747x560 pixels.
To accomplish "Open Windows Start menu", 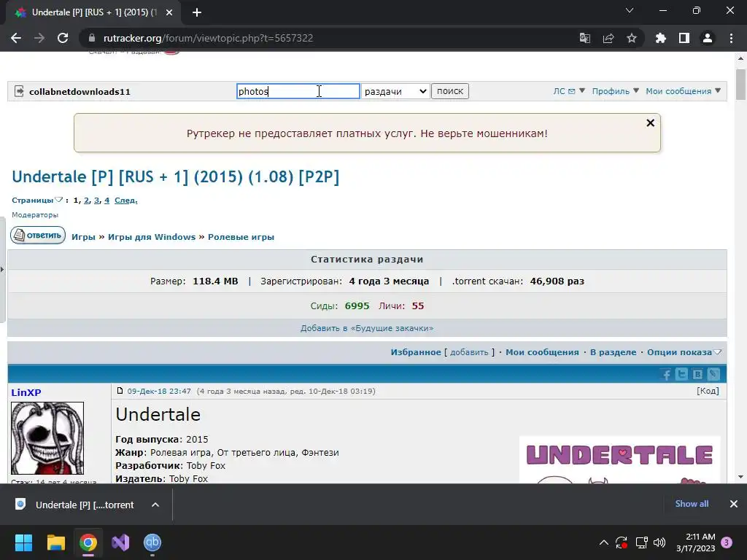I will pos(24,542).
